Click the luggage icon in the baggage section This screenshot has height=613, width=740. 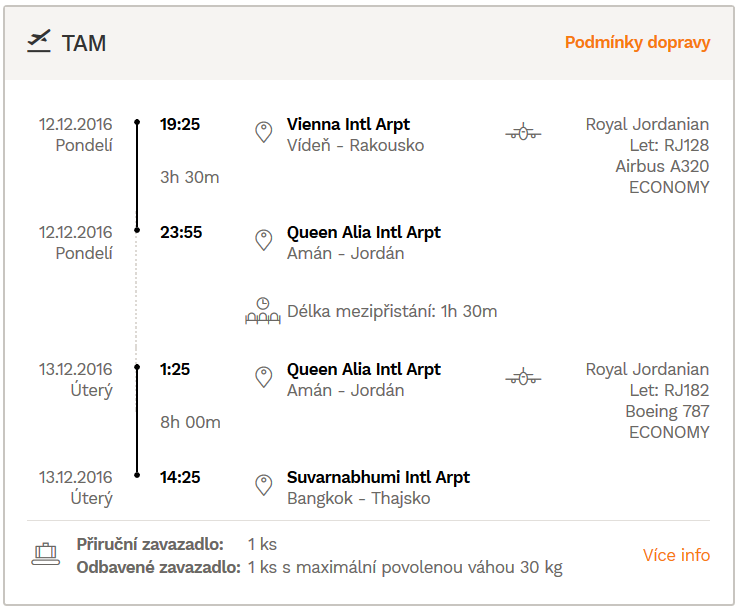(x=46, y=554)
